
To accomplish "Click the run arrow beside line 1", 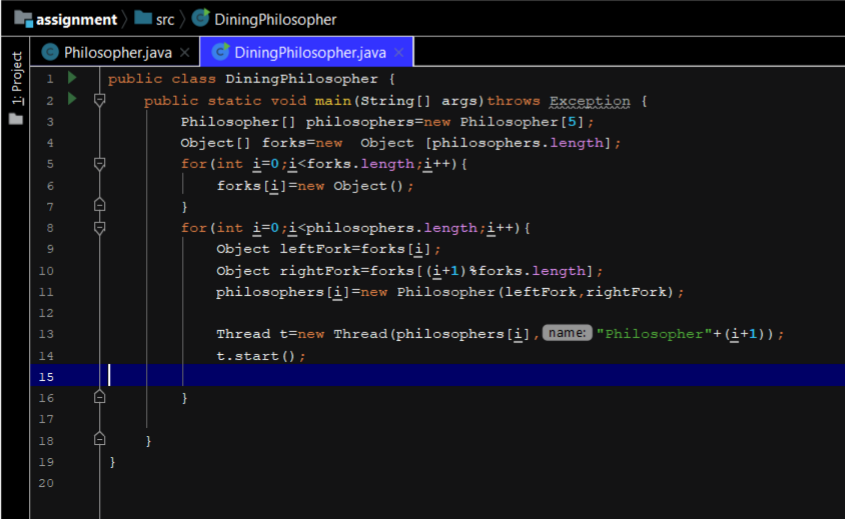I will (x=72, y=78).
